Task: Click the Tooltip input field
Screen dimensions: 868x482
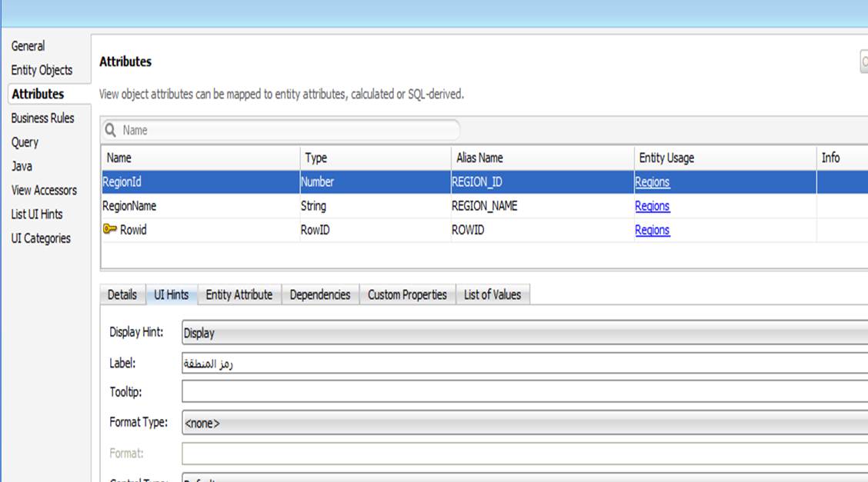Action: click(x=523, y=392)
